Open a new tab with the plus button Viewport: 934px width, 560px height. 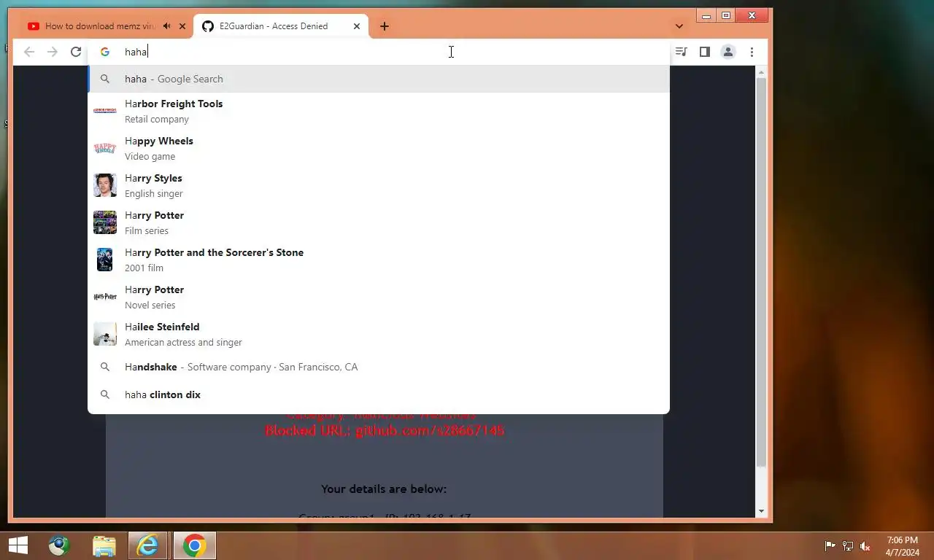(384, 26)
